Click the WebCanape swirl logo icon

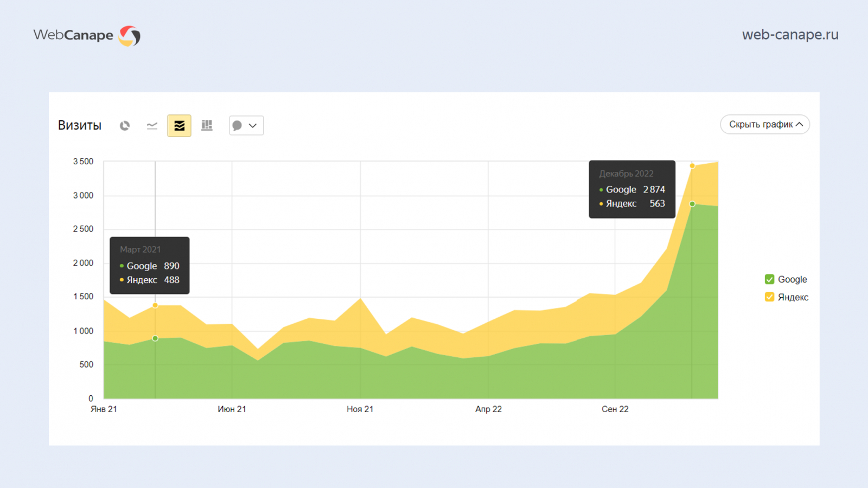130,36
